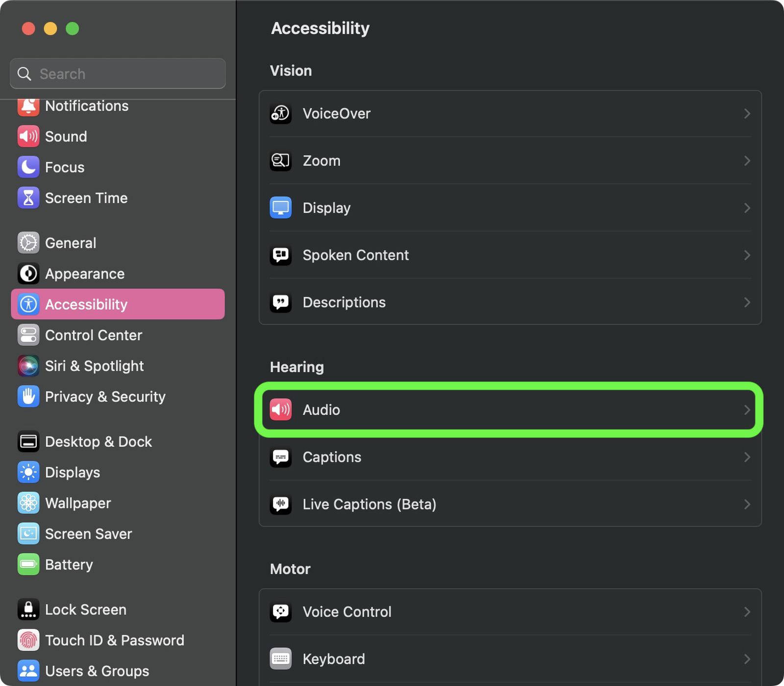Open Battery settings
The image size is (784, 686).
(69, 564)
